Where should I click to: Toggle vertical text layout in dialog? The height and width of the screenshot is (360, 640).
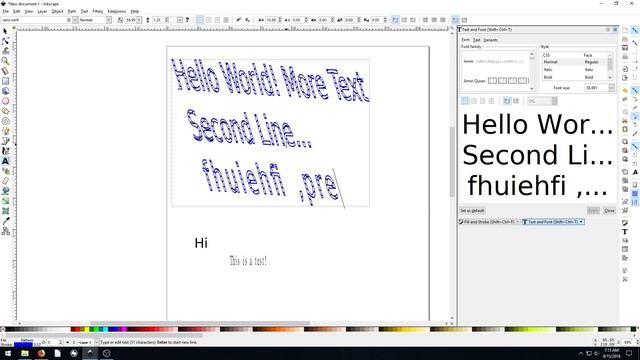pos(516,101)
